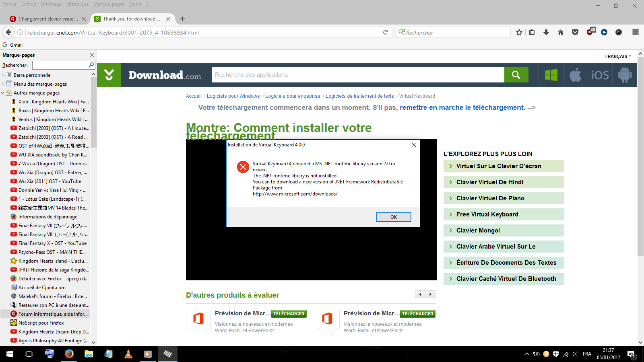Open the Historique menu
Viewport: 644px width, 362px height.
[x=77, y=4]
